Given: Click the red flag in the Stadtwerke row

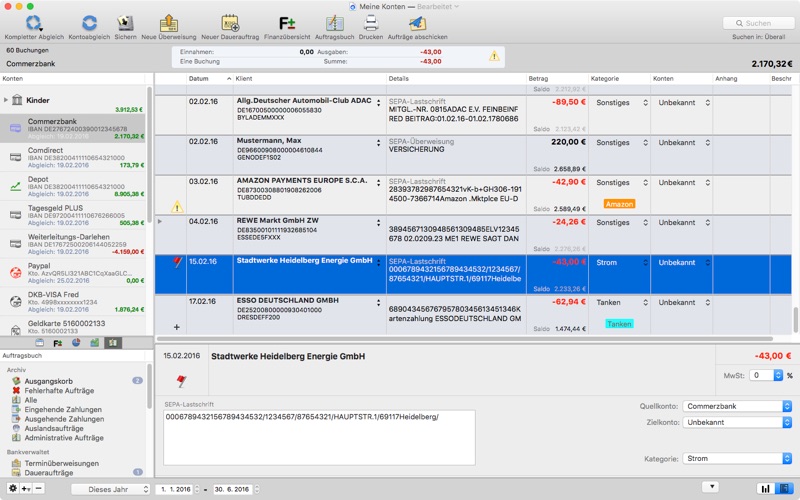Looking at the screenshot, I should pyautogui.click(x=178, y=262).
